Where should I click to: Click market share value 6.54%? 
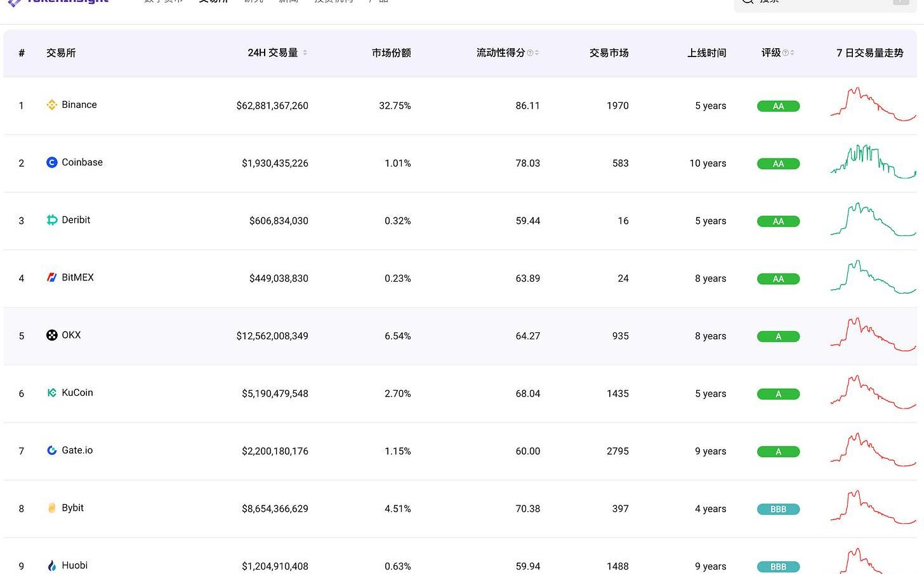[x=398, y=336]
